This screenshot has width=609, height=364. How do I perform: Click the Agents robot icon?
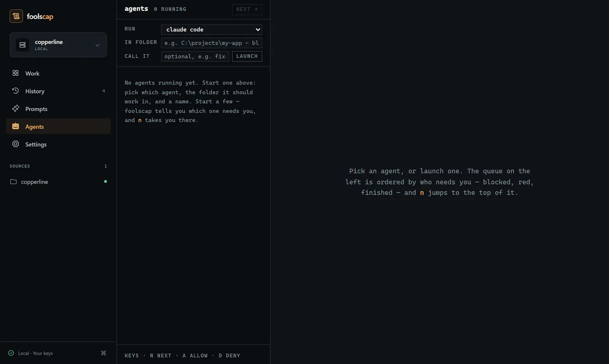tap(16, 126)
